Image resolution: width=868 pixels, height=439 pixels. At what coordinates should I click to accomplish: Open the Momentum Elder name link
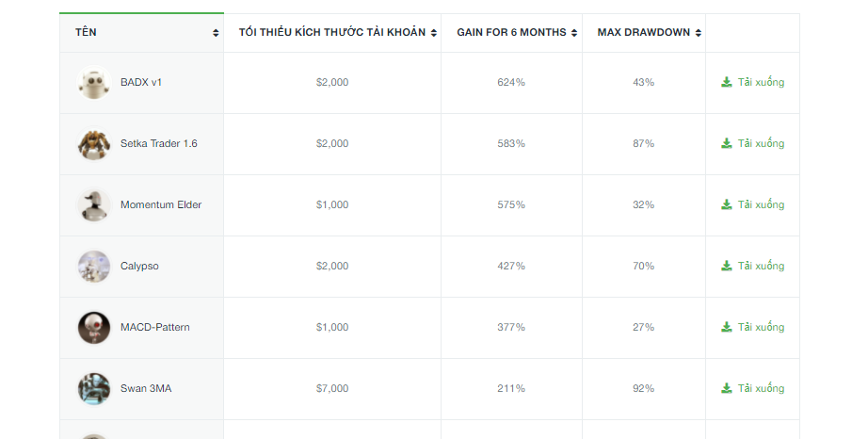pos(161,204)
